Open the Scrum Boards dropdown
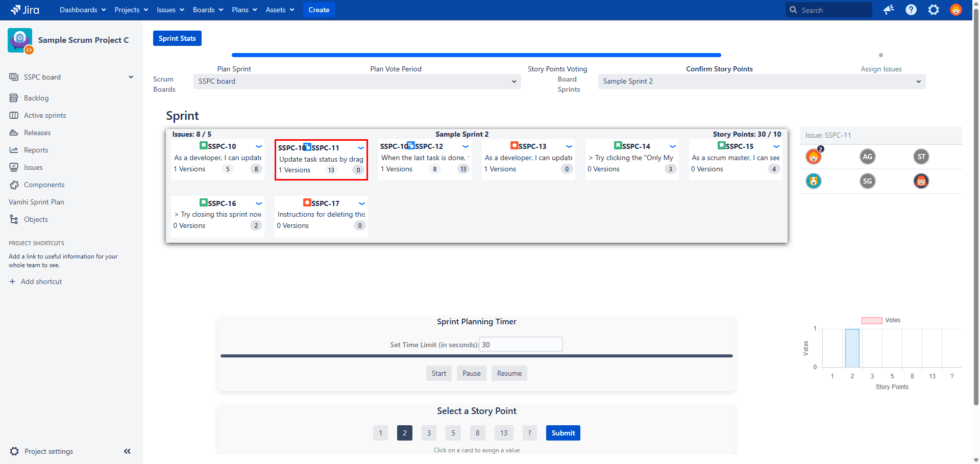This screenshot has height=464, width=980. click(x=357, y=82)
